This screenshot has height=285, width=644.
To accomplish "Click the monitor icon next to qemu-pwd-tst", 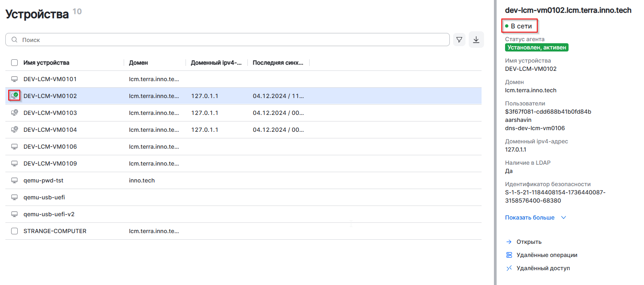I will [x=14, y=180].
